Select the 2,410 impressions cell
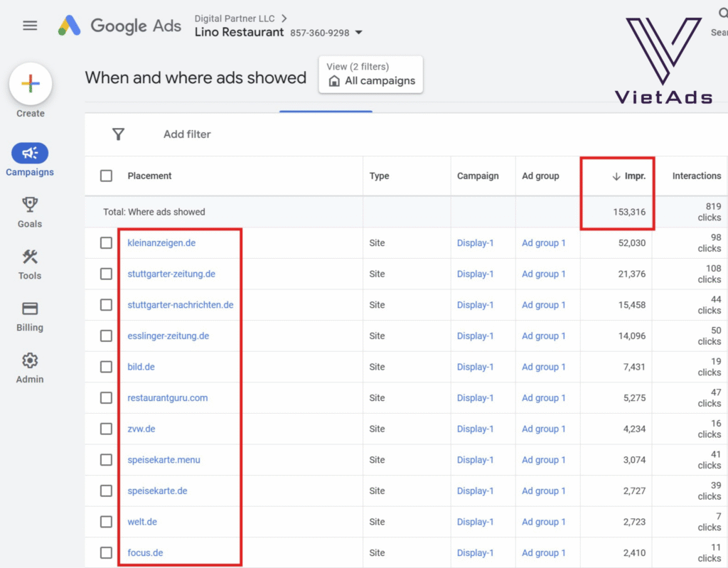The height and width of the screenshot is (568, 728). coord(634,552)
